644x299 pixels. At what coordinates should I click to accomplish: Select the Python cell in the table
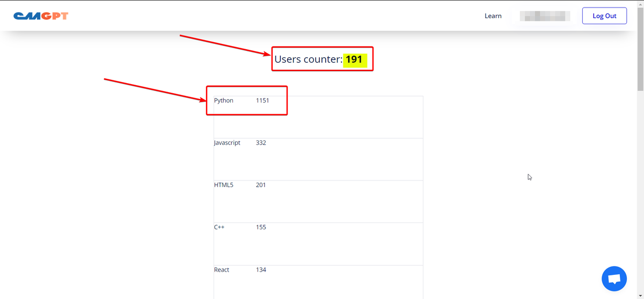coord(224,101)
